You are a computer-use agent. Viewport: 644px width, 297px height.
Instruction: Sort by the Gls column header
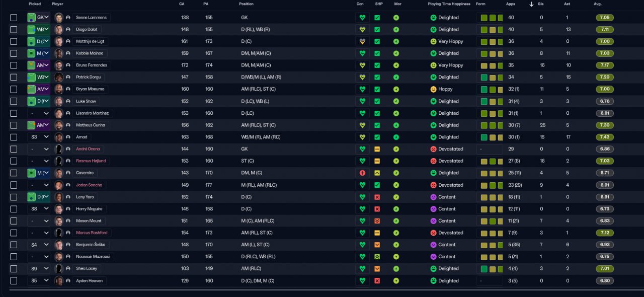[x=541, y=4]
